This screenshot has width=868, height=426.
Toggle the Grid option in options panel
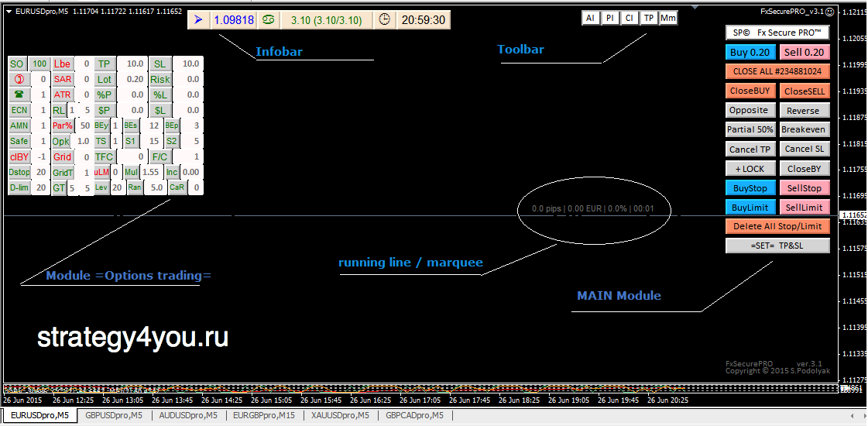tap(62, 156)
